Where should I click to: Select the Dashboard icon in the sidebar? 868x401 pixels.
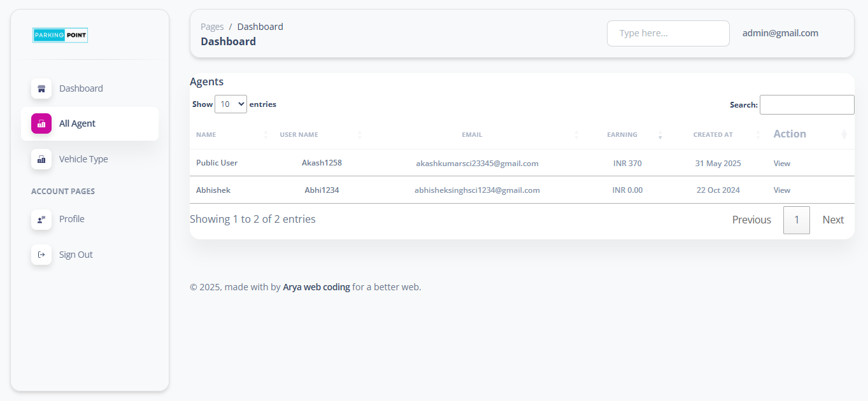[x=41, y=88]
